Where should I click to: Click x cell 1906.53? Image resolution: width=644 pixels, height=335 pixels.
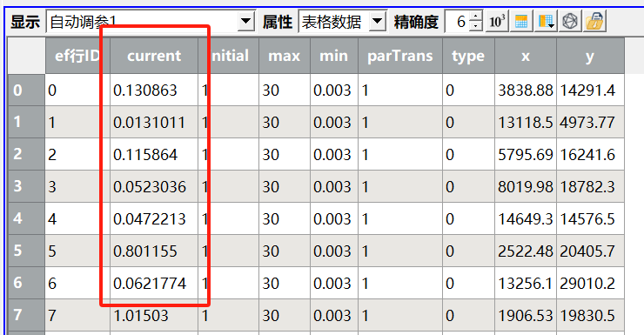[x=526, y=315]
